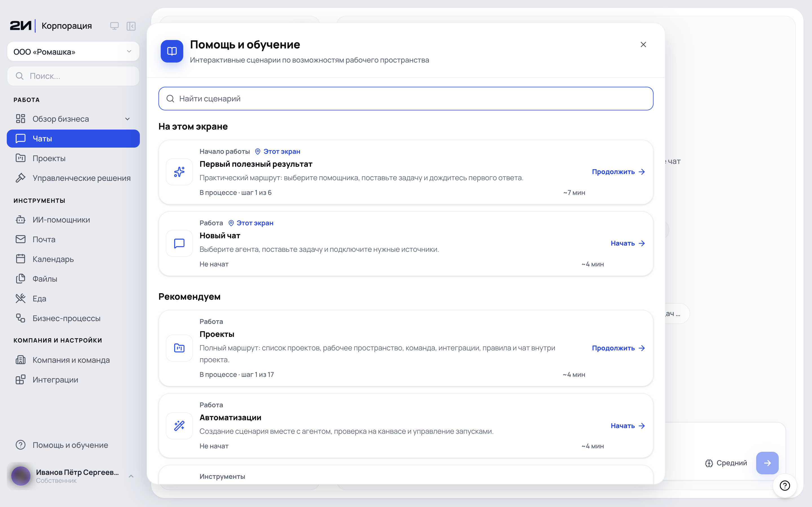This screenshot has height=507, width=812.
Task: Click the sparkle icon of Первый полезный результат
Action: point(179,172)
